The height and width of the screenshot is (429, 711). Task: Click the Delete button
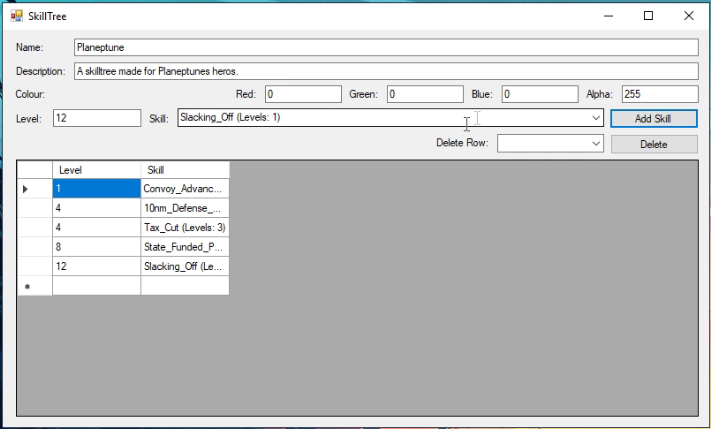point(654,144)
